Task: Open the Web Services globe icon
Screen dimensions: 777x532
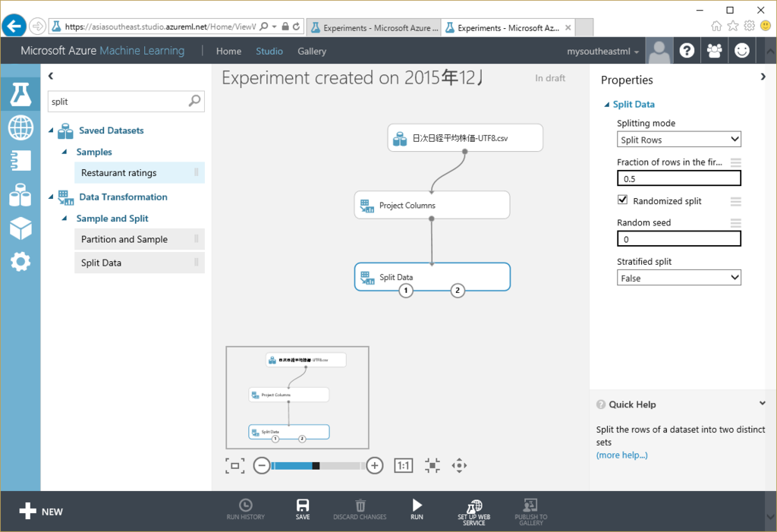Action: click(x=20, y=127)
